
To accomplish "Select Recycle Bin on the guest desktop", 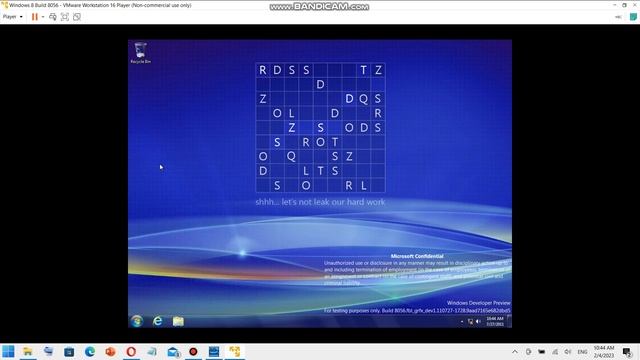I will coord(140,53).
